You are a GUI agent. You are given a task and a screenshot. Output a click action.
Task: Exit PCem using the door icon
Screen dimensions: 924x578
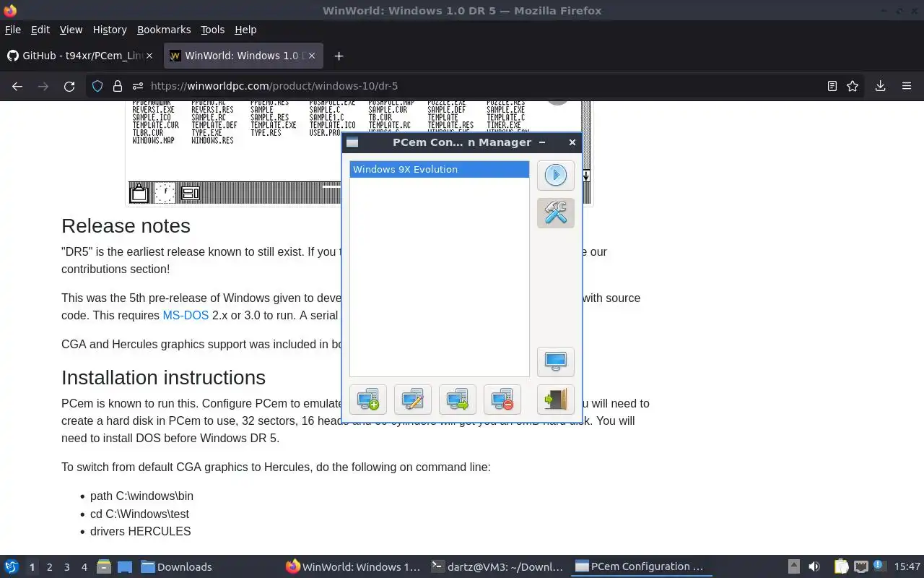555,400
